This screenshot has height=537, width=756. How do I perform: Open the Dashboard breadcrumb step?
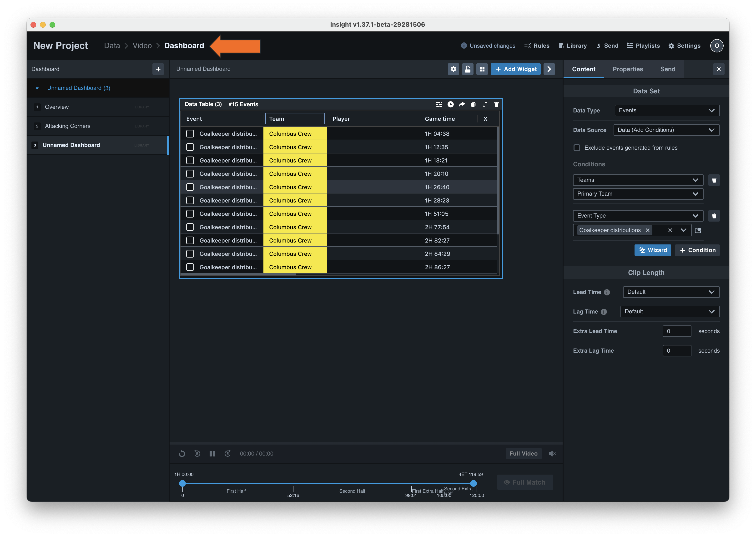click(184, 46)
